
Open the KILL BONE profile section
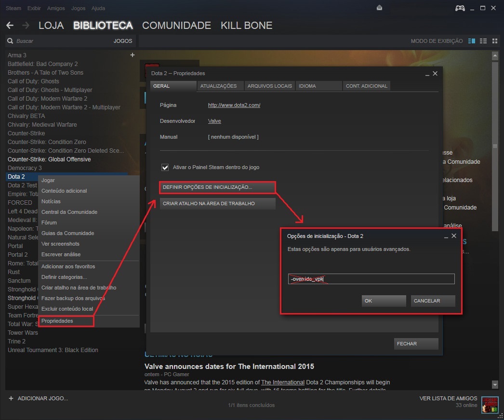click(247, 26)
